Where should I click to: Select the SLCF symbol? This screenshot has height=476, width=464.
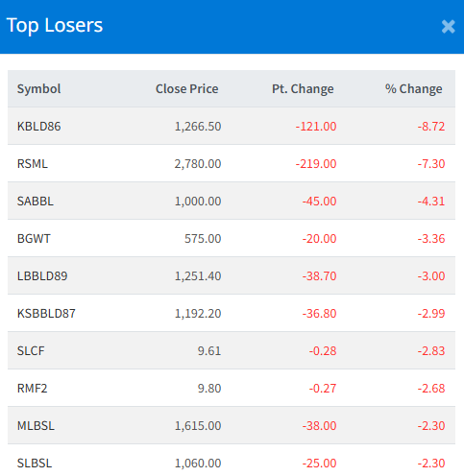pyautogui.click(x=31, y=350)
